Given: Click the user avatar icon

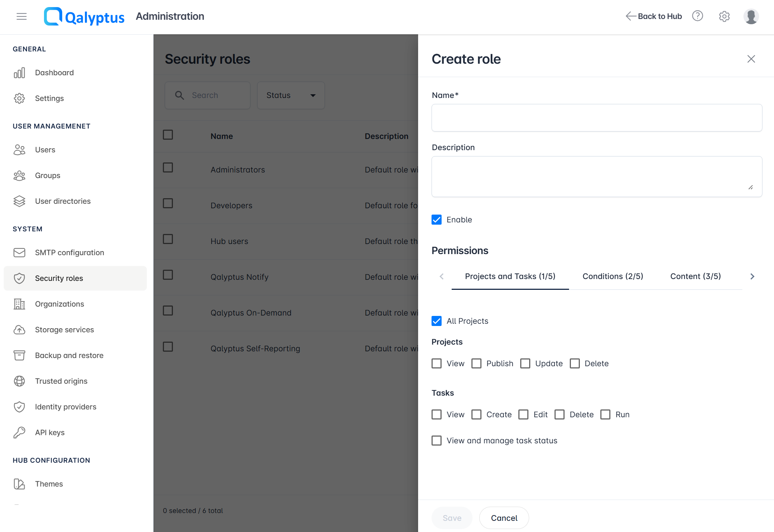Looking at the screenshot, I should point(751,16).
